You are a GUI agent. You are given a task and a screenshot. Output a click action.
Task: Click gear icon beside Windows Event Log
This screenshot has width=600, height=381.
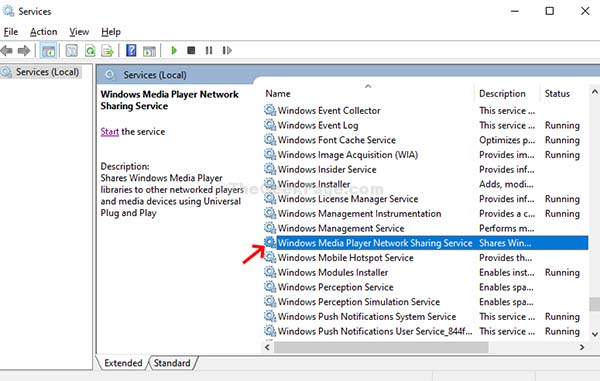[270, 125]
